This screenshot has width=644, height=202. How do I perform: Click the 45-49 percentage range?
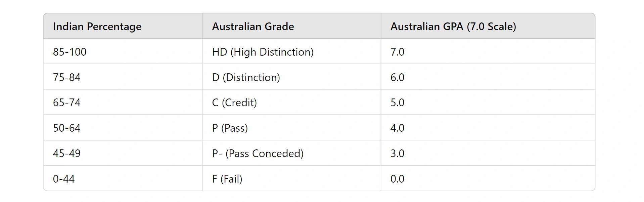[66, 153]
